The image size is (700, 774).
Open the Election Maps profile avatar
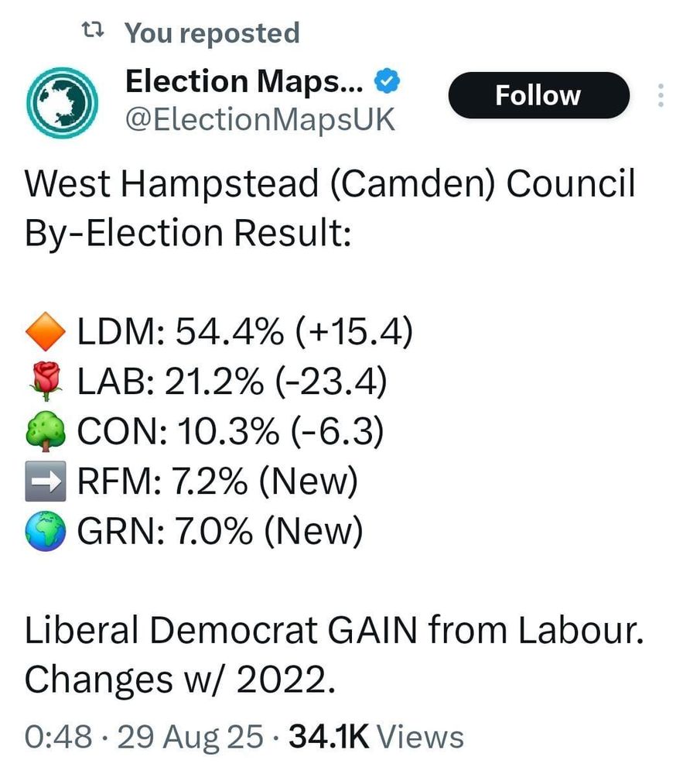click(x=60, y=98)
